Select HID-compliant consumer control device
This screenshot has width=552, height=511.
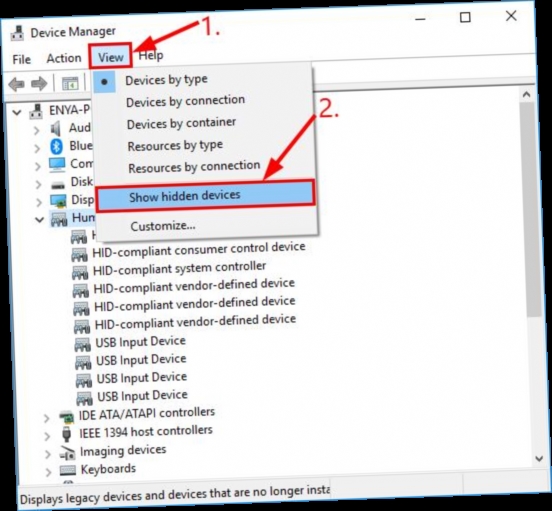coord(199,249)
